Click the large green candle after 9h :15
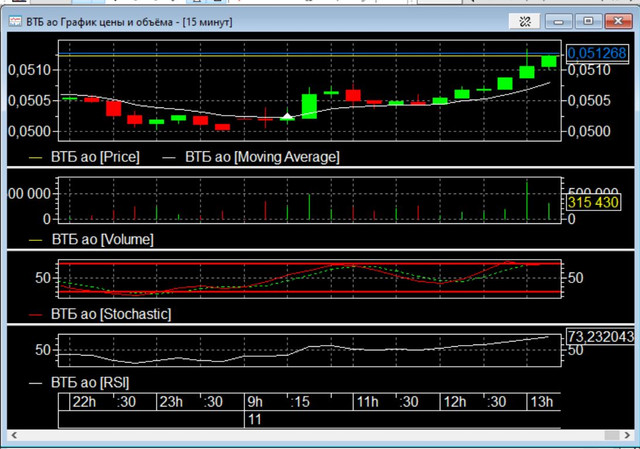 click(x=309, y=106)
